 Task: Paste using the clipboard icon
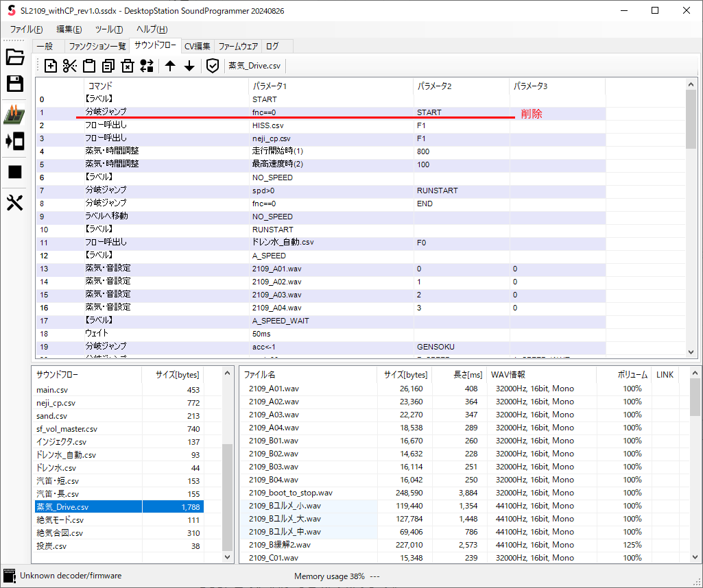click(89, 66)
